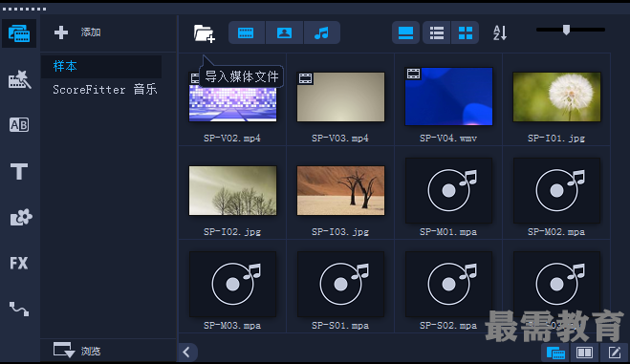Select the ScoreFitter 音乐 folder
The height and width of the screenshot is (364, 630).
[104, 89]
